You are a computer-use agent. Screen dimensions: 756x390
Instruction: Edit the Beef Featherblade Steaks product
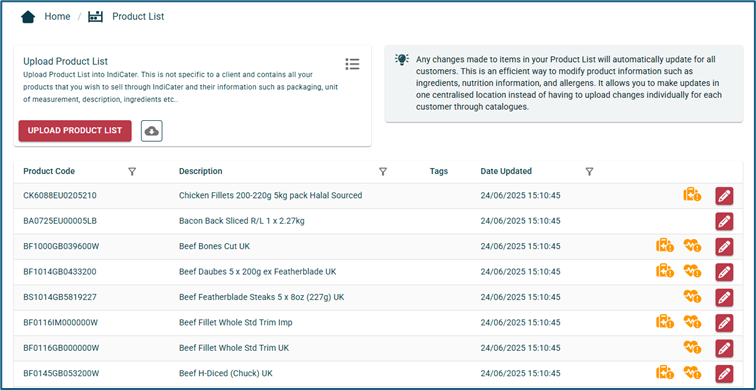724,297
